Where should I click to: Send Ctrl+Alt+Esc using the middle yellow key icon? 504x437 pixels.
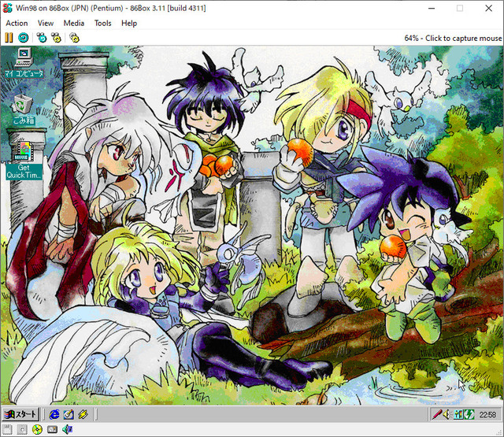pyautogui.click(x=56, y=38)
